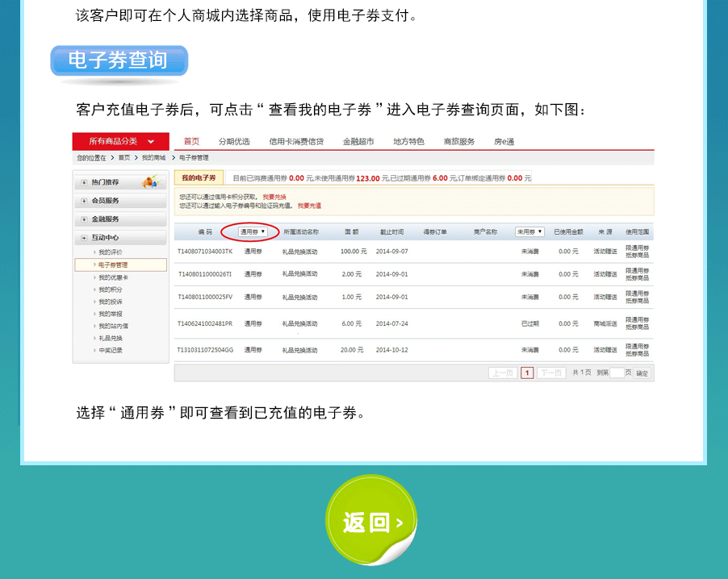Select 电子券管理 in the sidebar
Image resolution: width=728 pixels, height=579 pixels.
click(x=113, y=265)
